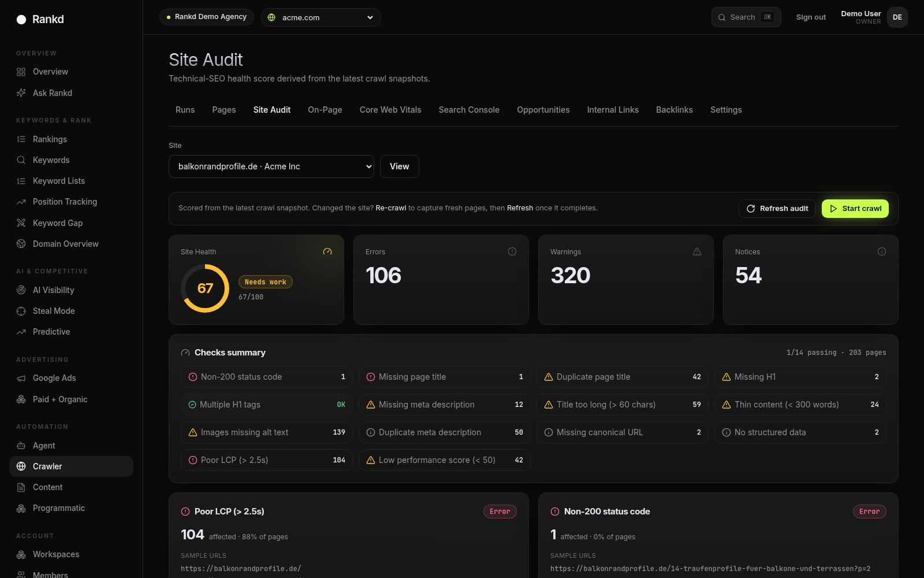Click the Ask Rankd sparkle icon

tap(21, 93)
